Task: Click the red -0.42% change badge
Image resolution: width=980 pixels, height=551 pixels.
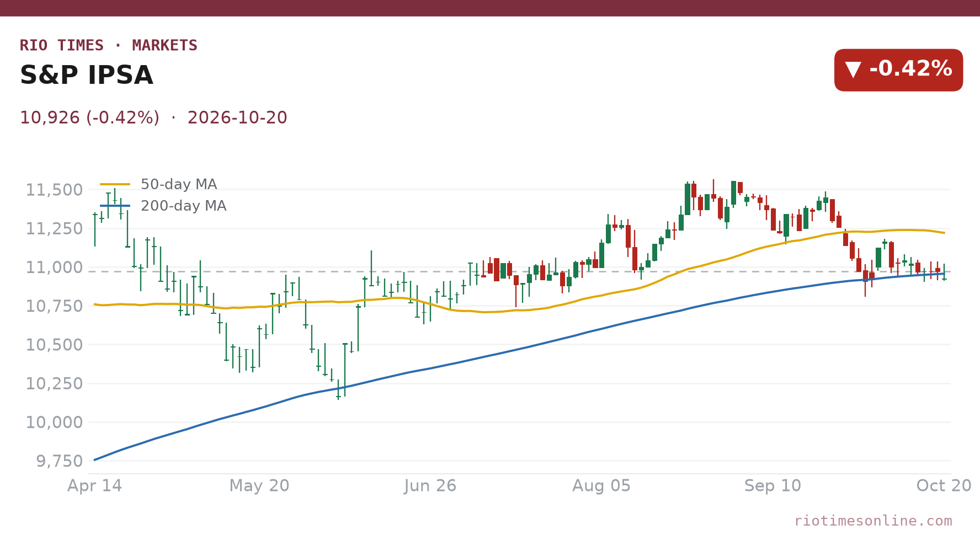Action: pyautogui.click(x=898, y=70)
